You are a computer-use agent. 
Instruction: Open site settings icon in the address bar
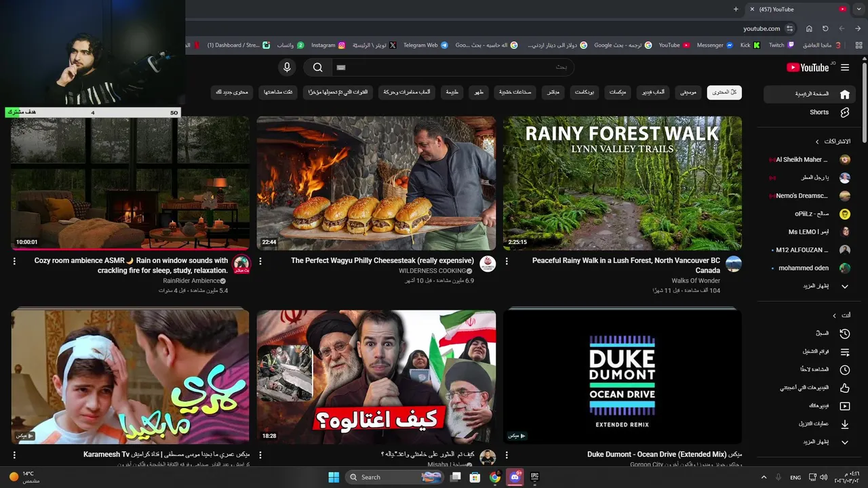790,28
